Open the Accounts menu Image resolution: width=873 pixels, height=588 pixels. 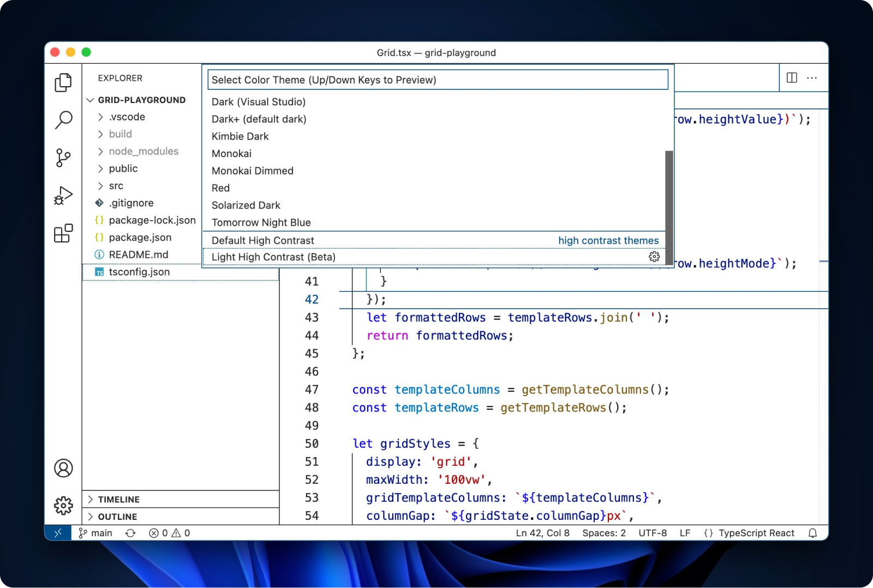(63, 468)
